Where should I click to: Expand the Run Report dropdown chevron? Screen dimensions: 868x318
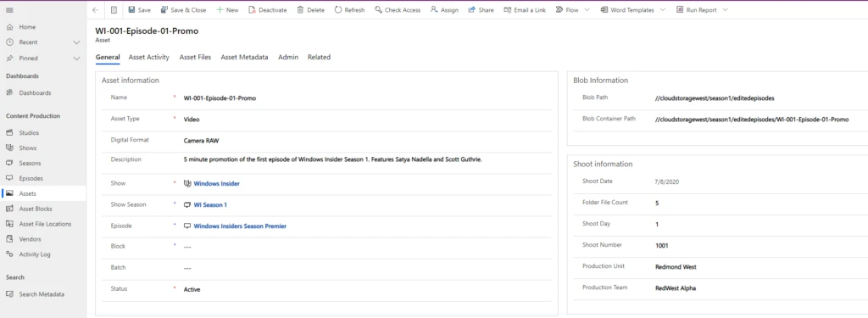tap(726, 10)
